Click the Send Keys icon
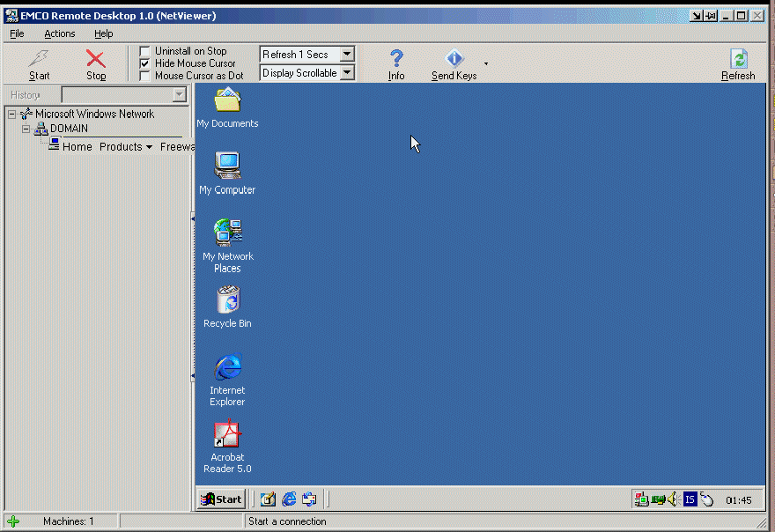 pos(454,59)
